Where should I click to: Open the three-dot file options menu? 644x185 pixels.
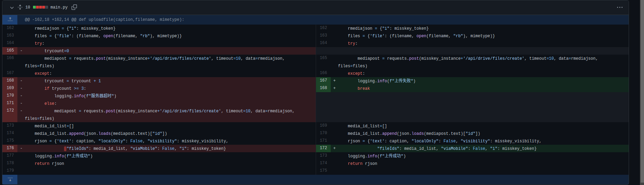pos(619,8)
